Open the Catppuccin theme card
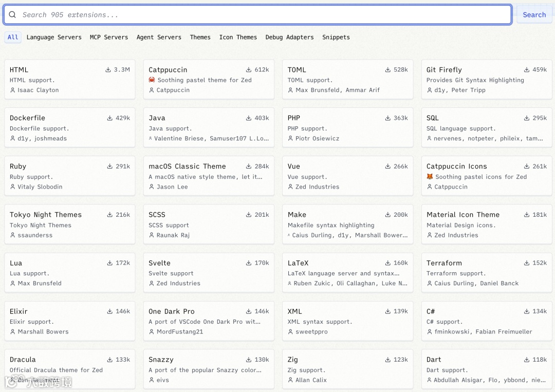The image size is (555, 392). (209, 79)
